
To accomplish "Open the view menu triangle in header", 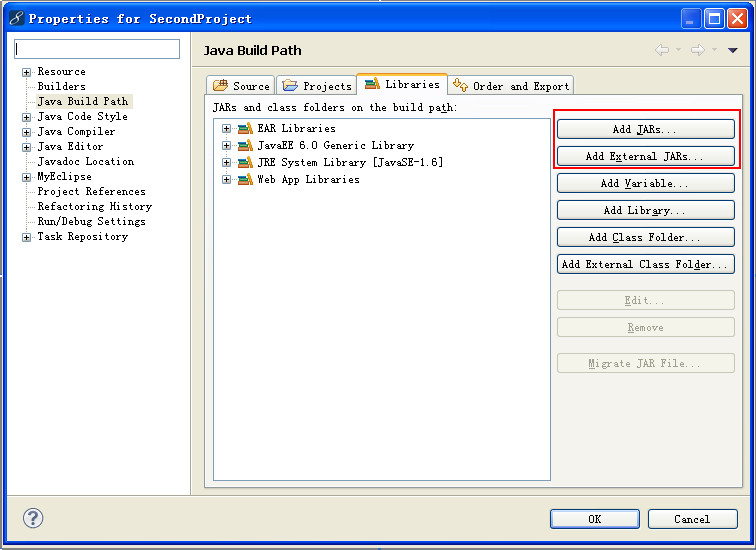I will tap(732, 50).
